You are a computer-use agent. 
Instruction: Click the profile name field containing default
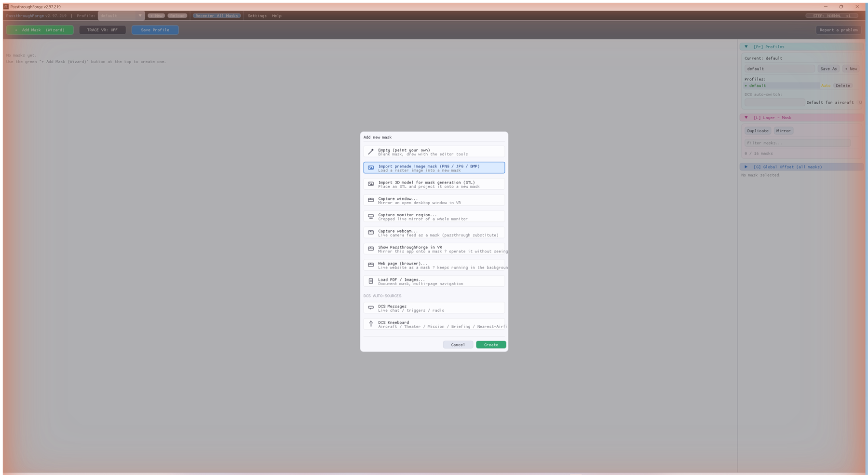coord(779,69)
